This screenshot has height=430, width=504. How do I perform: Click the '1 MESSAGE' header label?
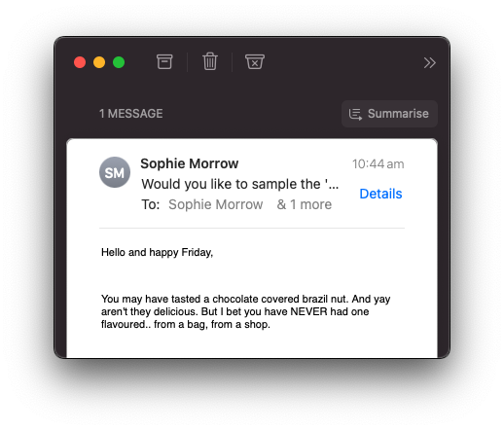(x=131, y=114)
